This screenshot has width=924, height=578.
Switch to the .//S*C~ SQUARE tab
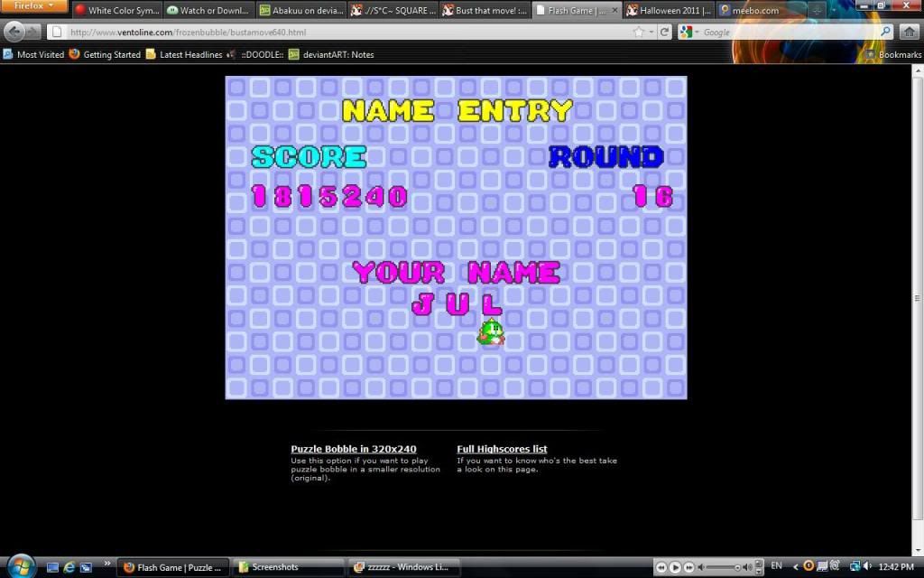point(393,10)
